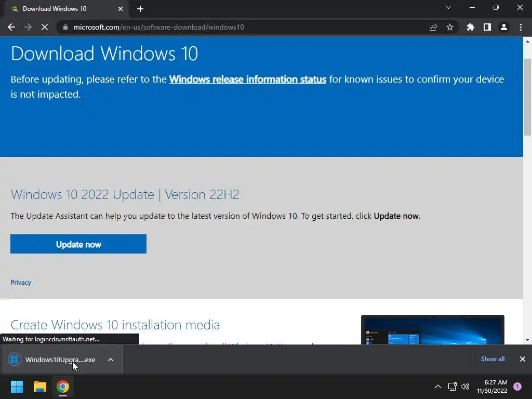Image resolution: width=532 pixels, height=399 pixels.
Task: Go back to the previous page
Action: 11,27
